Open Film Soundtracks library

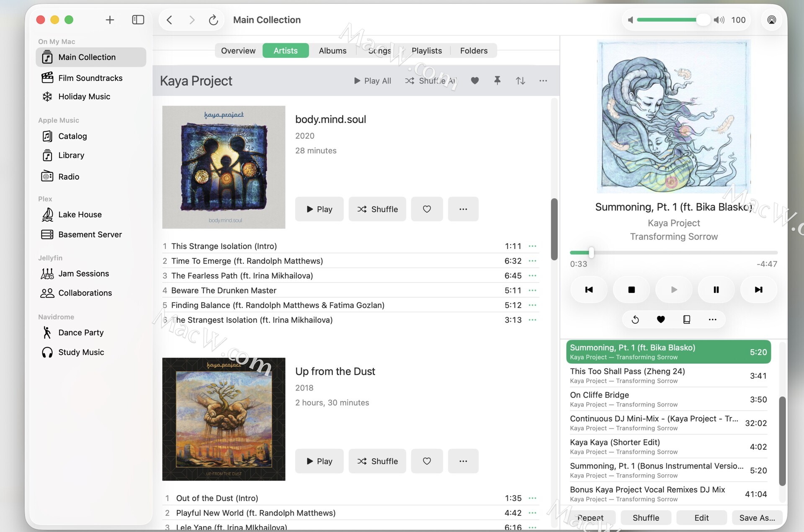coord(91,78)
